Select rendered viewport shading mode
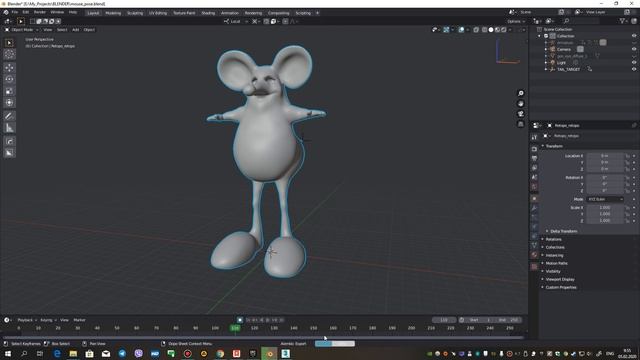640x360 pixels. 504,30
